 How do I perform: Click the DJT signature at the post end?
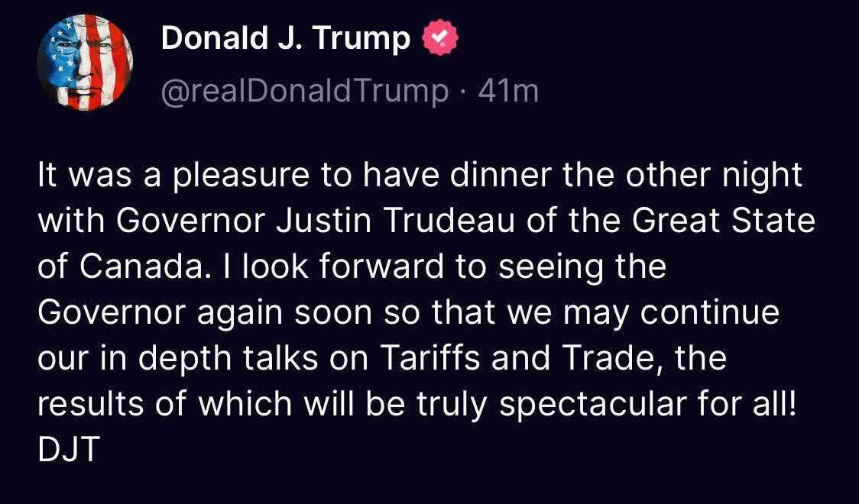pyautogui.click(x=69, y=450)
